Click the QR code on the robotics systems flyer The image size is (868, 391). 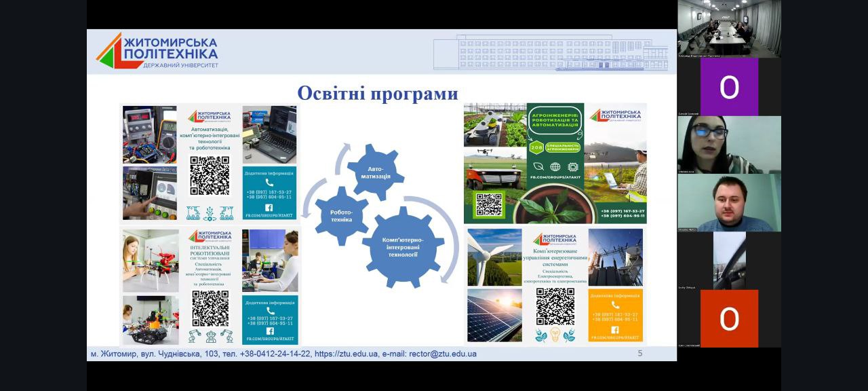pos(210,308)
